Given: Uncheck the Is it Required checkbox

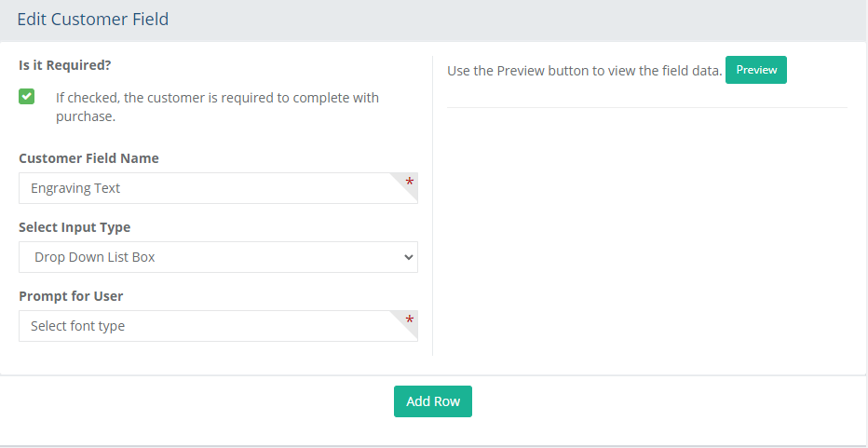Looking at the screenshot, I should tap(27, 96).
